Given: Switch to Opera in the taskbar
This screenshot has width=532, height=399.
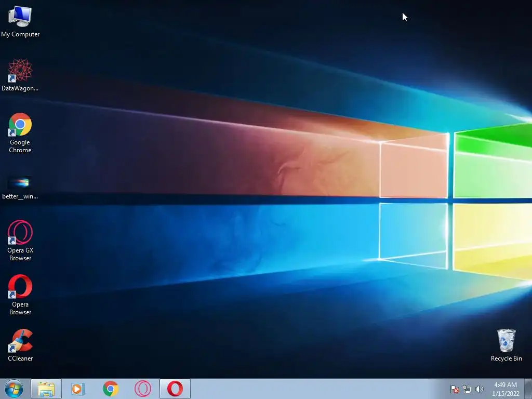Looking at the screenshot, I should click(175, 389).
